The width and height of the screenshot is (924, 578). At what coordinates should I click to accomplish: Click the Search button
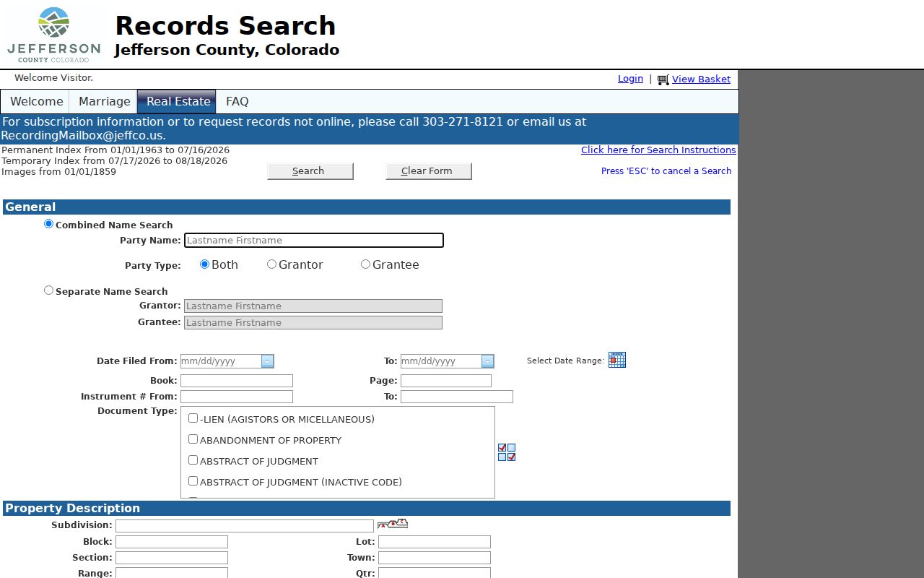(x=310, y=171)
